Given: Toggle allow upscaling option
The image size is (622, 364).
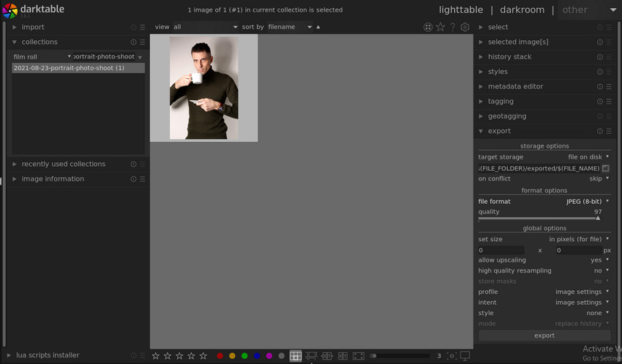Looking at the screenshot, I should (x=544, y=260).
